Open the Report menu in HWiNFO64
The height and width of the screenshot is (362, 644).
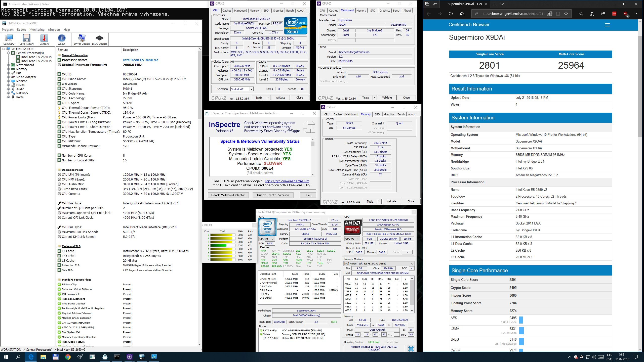(x=21, y=30)
